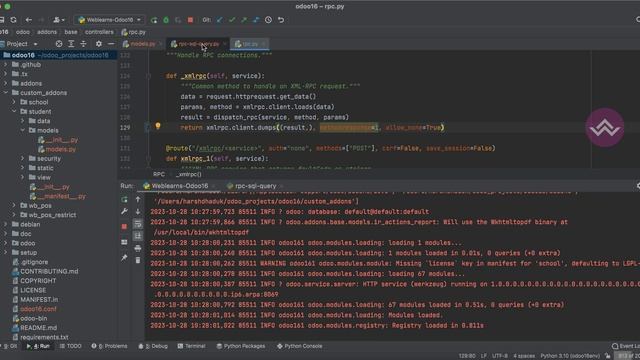Open Python Packages tool window
This screenshot has width=640, height=360.
pyautogui.click(x=241, y=346)
